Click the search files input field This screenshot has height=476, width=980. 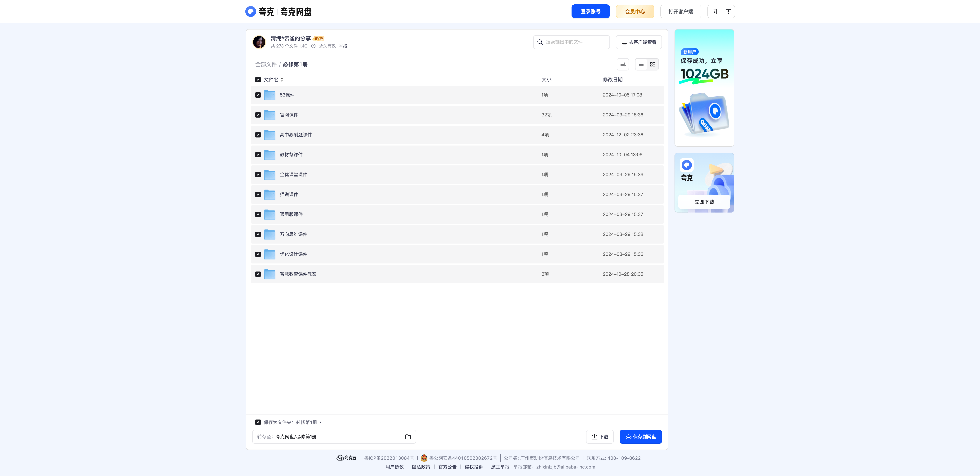pos(571,42)
